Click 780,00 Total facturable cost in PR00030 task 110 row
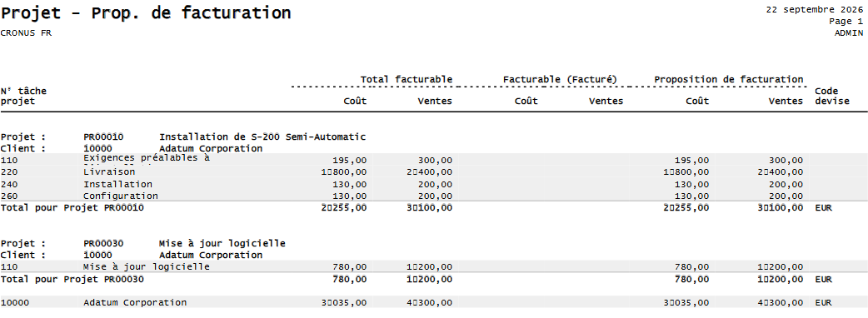Screen dimensions: 868x318 (x=349, y=267)
